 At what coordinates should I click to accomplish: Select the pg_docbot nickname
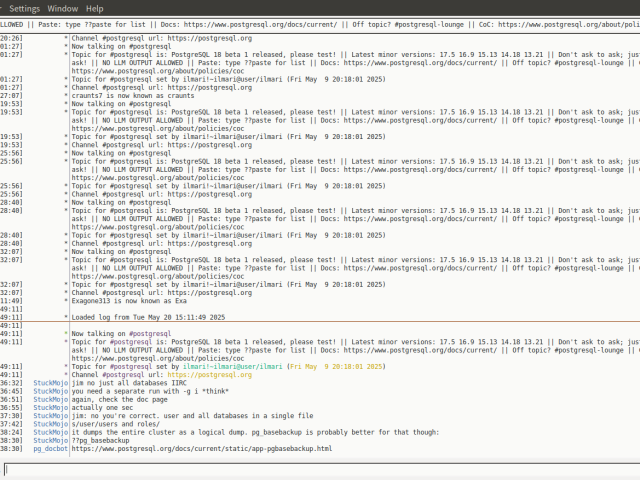49,449
